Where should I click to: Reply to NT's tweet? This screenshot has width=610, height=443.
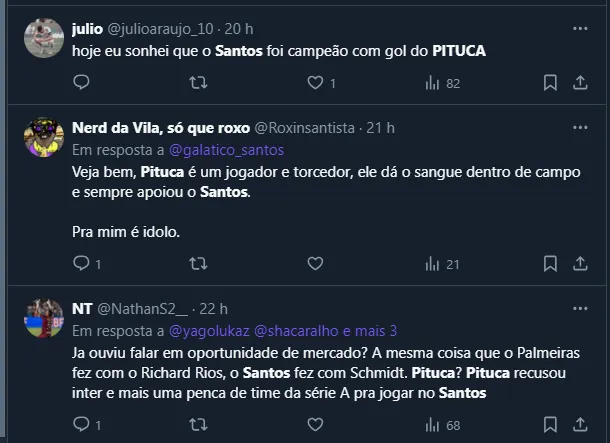[81, 426]
